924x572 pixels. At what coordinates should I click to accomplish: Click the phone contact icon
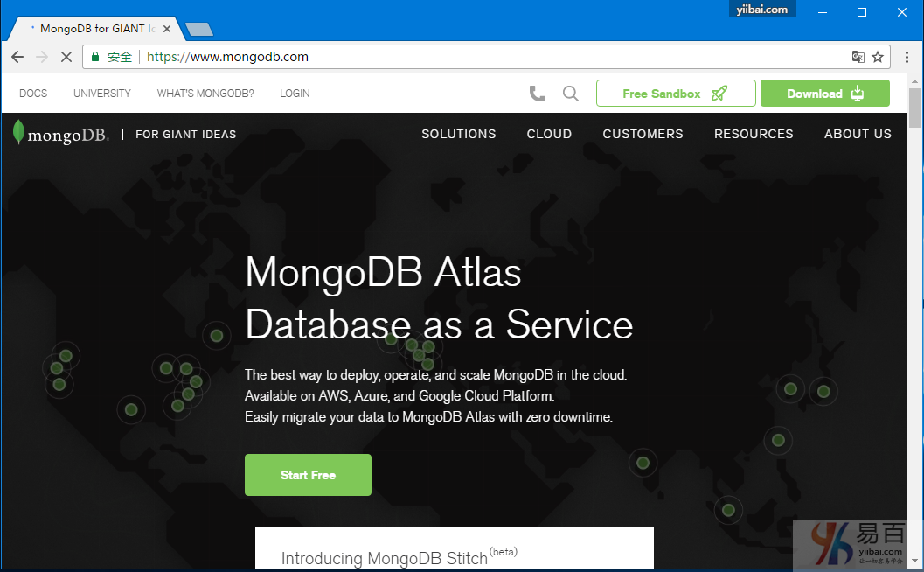[538, 94]
